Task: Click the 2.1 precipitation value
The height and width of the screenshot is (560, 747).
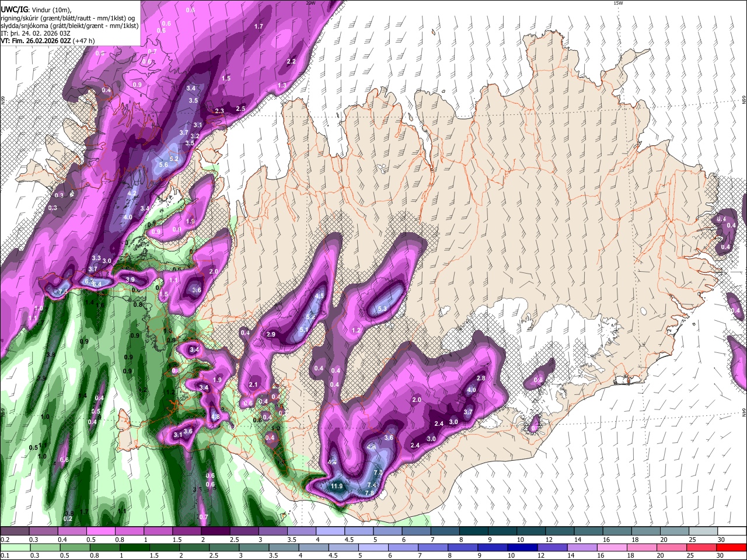Action: tap(253, 384)
